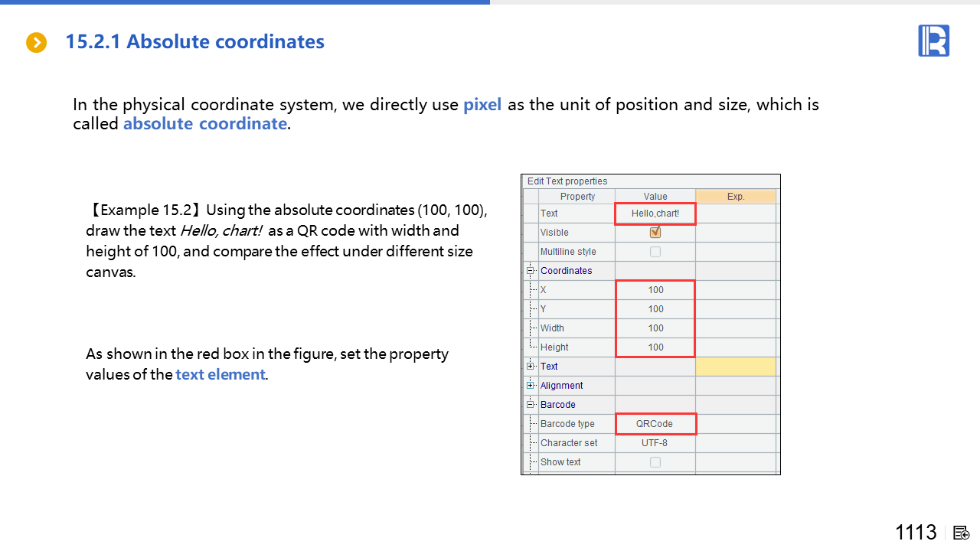Click the 'text element' highlighted term
Image resolution: width=980 pixels, height=551 pixels.
[x=220, y=375]
